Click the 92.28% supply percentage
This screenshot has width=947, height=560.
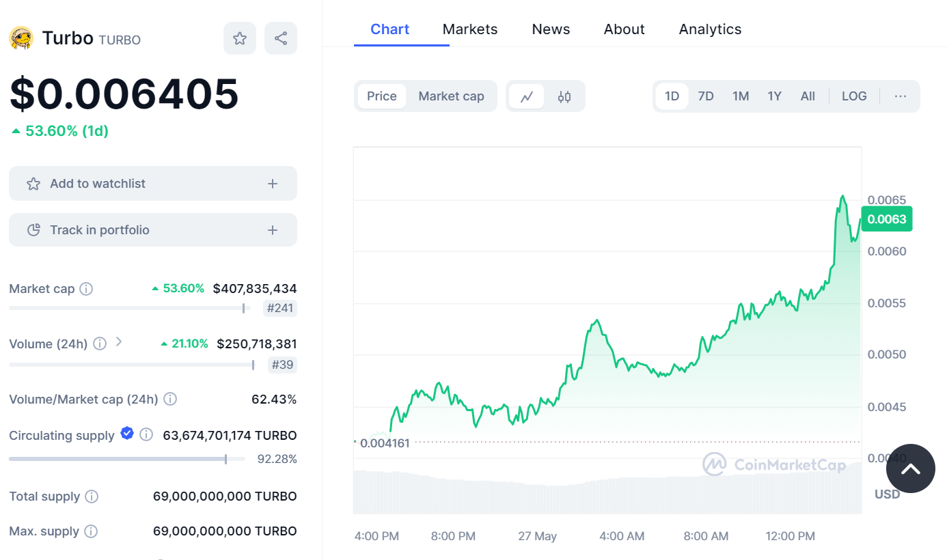click(277, 459)
